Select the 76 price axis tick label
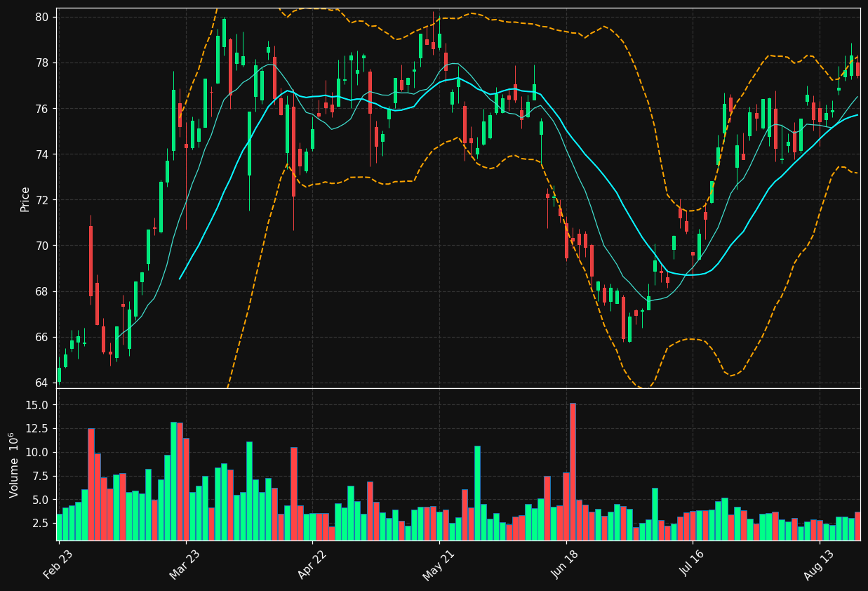Viewport: 868px width, 591px height. pyautogui.click(x=42, y=109)
